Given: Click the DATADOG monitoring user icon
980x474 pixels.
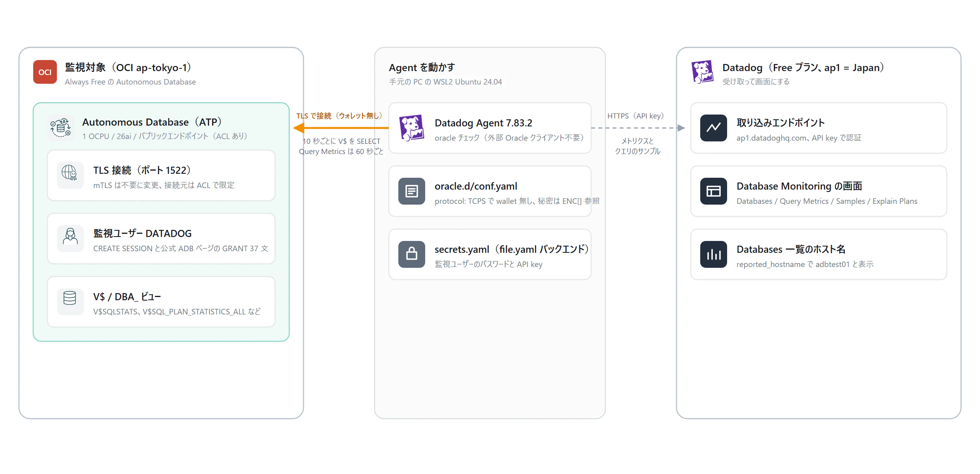Looking at the screenshot, I should click(x=70, y=238).
